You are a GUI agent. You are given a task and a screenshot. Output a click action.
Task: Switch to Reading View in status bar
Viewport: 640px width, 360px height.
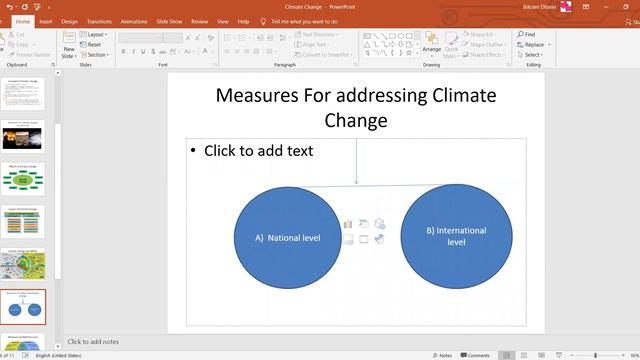point(542,356)
